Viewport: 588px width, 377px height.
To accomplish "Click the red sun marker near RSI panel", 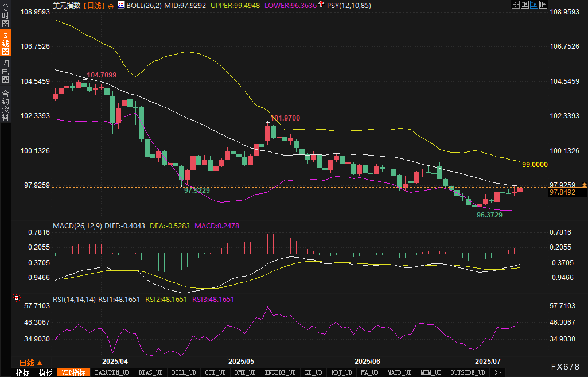I will [x=17, y=298].
